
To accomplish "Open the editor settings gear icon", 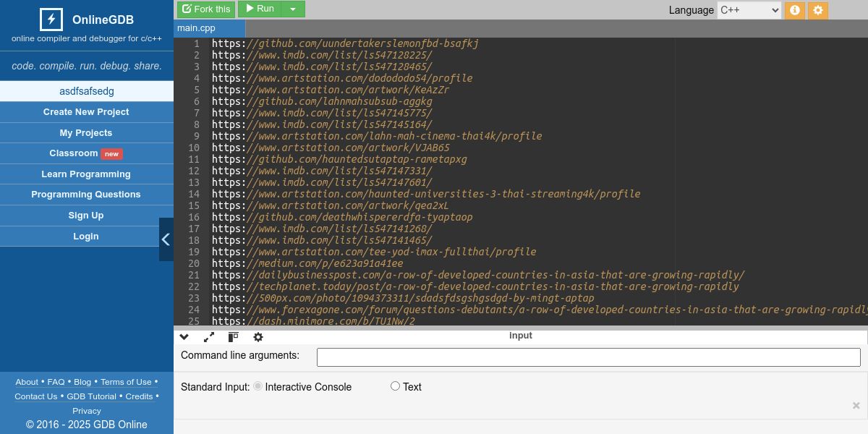I will coord(818,10).
